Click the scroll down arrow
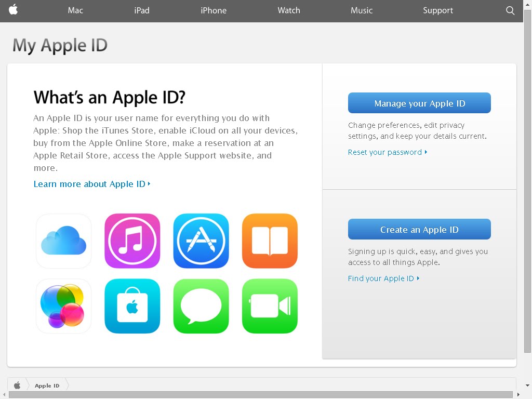This screenshot has height=399, width=532. point(527,385)
